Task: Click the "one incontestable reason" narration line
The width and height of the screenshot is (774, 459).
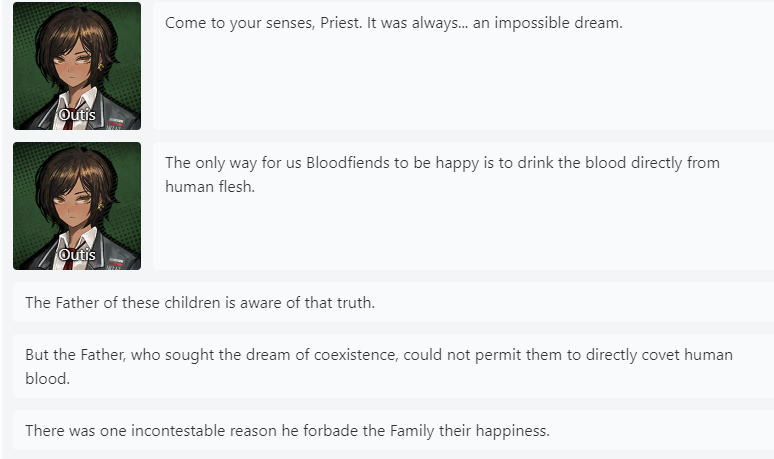Action: pos(288,431)
